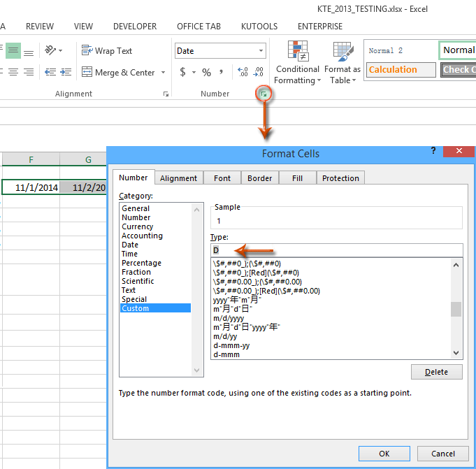Click the Decrease Decimal icon
Screen dimensions: 476x469
tap(259, 72)
